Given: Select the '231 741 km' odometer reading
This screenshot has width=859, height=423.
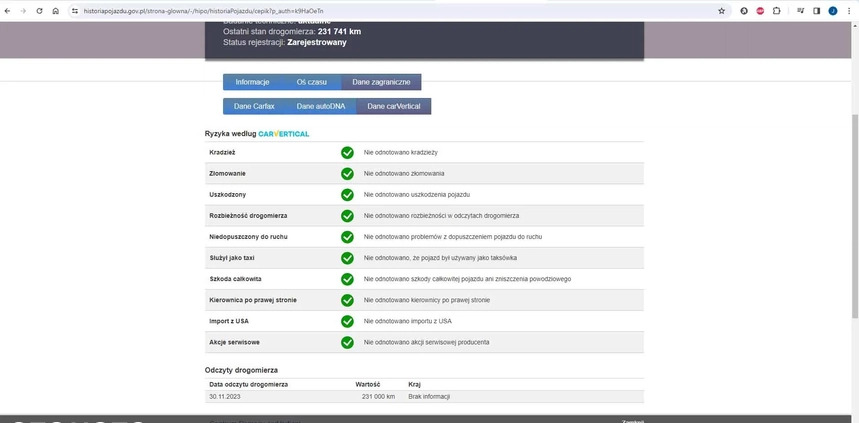Looking at the screenshot, I should coord(339,32).
